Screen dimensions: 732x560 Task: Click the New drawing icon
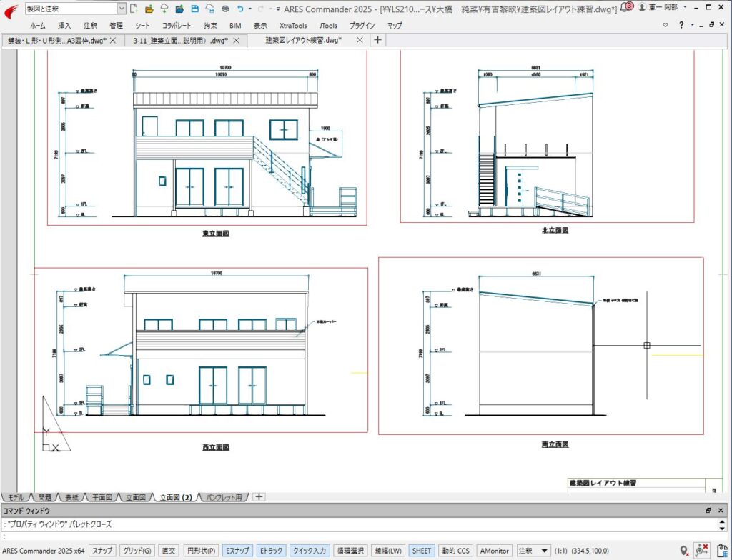pyautogui.click(x=134, y=9)
